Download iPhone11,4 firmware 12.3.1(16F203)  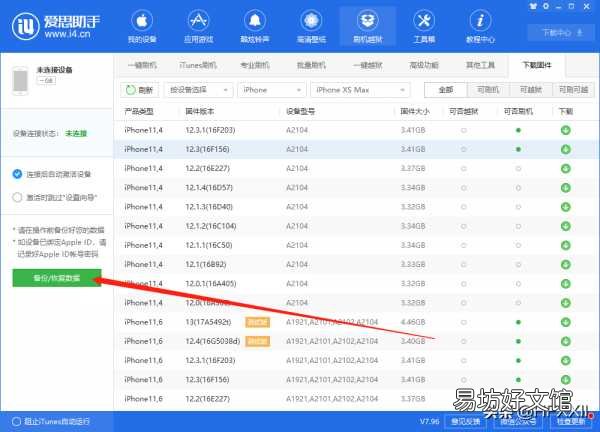(566, 130)
